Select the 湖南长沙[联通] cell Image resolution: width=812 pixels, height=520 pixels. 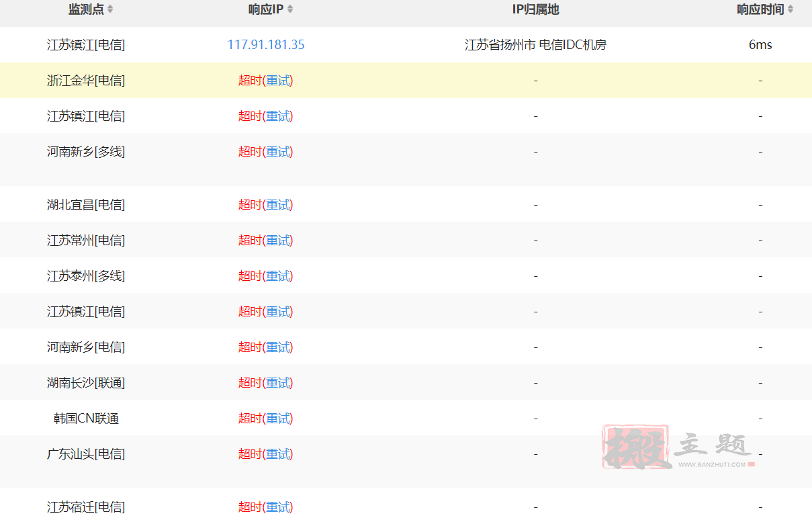86,383
